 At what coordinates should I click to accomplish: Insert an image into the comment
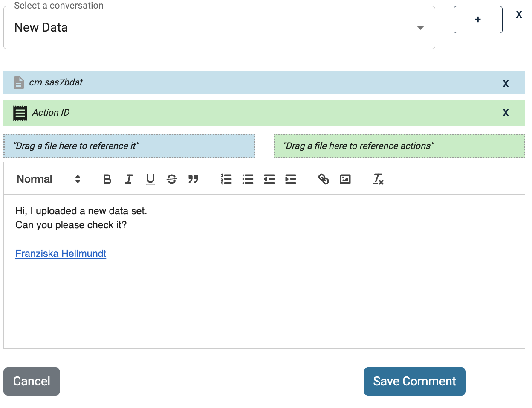[345, 179]
